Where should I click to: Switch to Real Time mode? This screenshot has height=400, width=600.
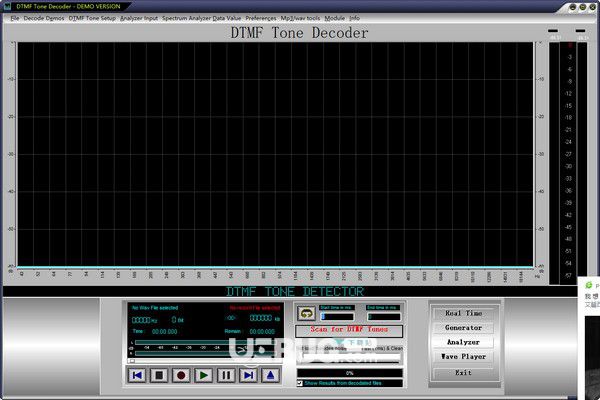463,313
